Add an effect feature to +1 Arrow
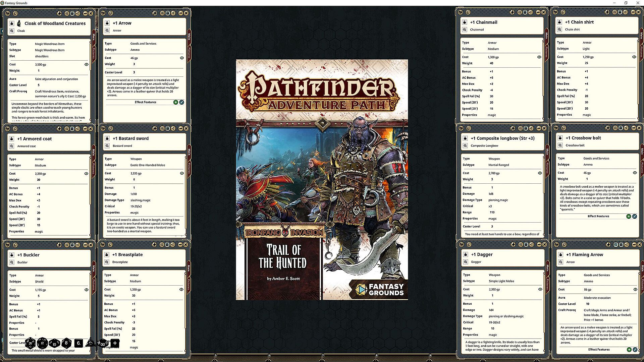 tap(175, 102)
